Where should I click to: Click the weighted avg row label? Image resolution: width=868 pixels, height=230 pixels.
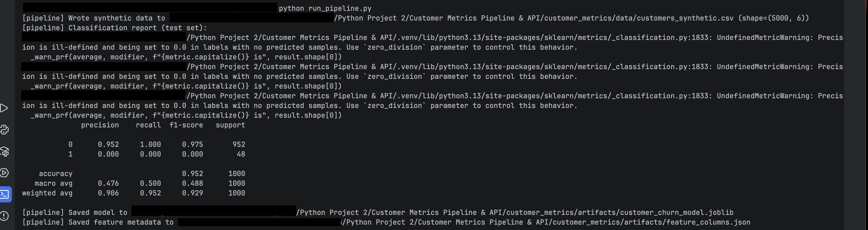[x=47, y=193]
